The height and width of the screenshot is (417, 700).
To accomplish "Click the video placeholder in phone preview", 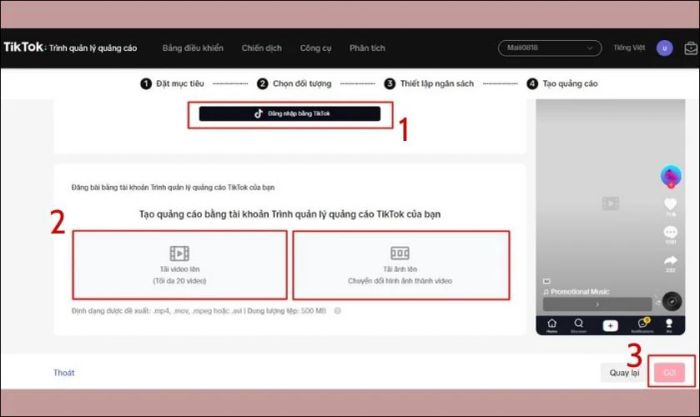I will point(610,204).
